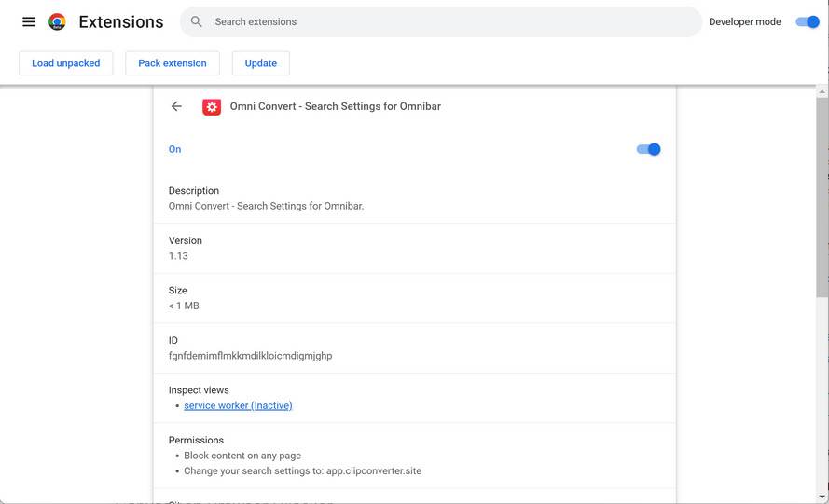Click scrollbar down arrow
This screenshot has width=829, height=504.
click(x=822, y=497)
